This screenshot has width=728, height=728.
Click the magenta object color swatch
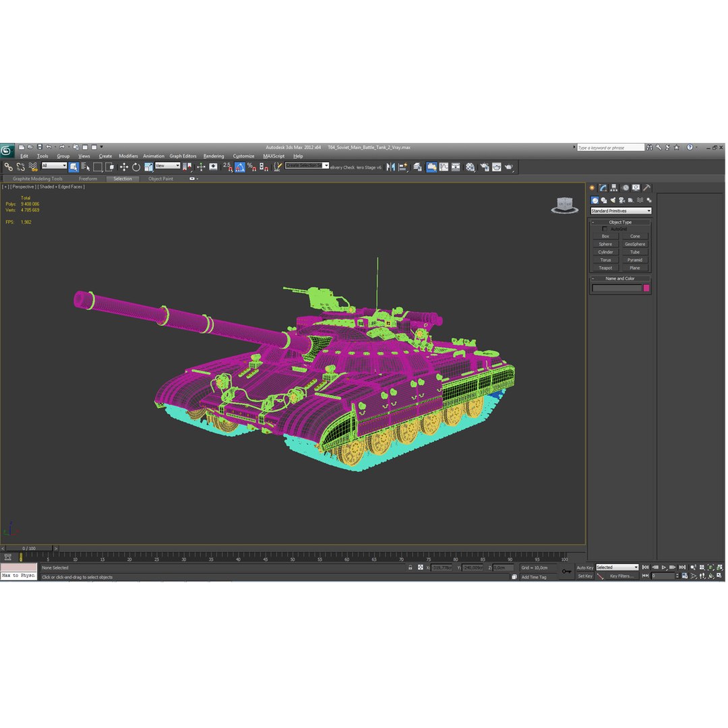[646, 289]
